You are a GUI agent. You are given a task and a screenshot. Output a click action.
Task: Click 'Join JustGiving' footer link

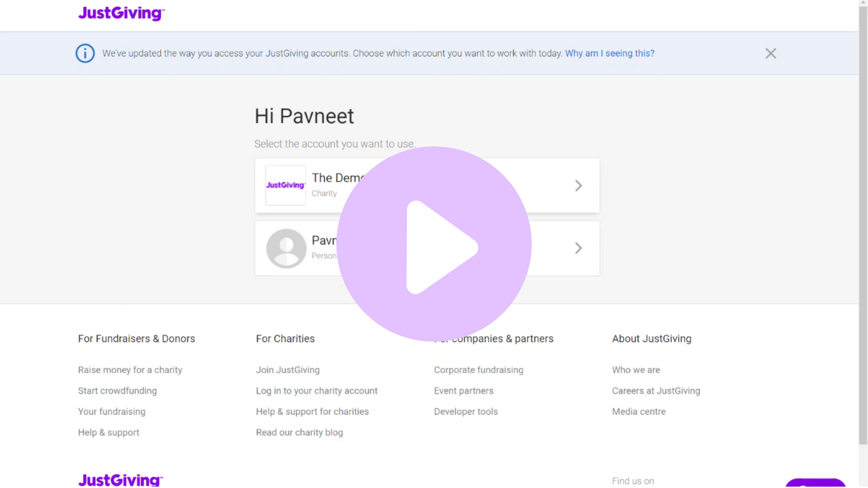pyautogui.click(x=288, y=370)
